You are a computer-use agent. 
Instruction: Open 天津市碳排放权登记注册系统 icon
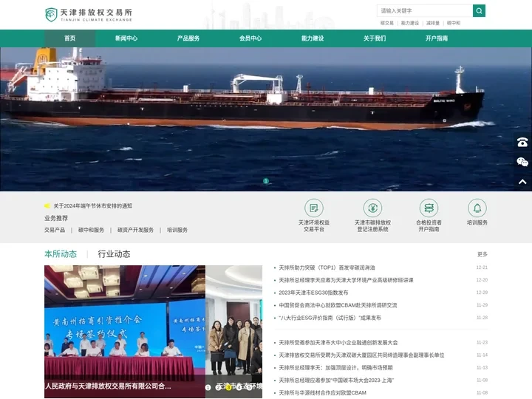coord(372,208)
